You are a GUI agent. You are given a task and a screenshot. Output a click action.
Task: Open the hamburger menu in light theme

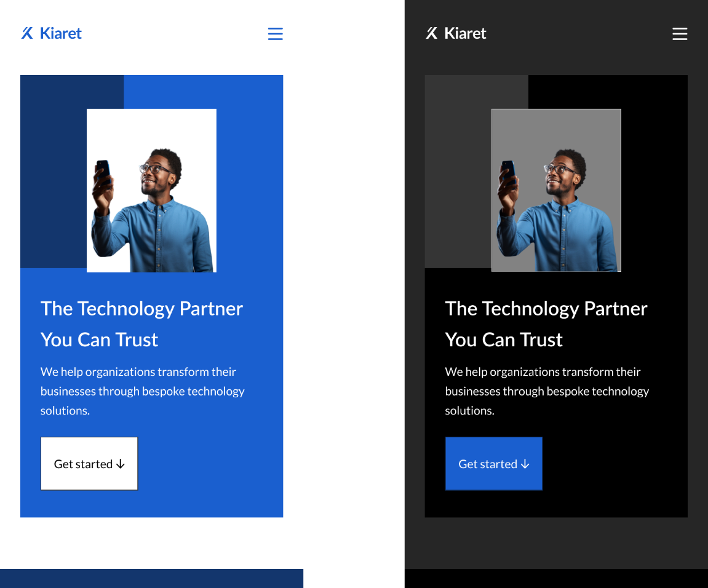(x=275, y=34)
